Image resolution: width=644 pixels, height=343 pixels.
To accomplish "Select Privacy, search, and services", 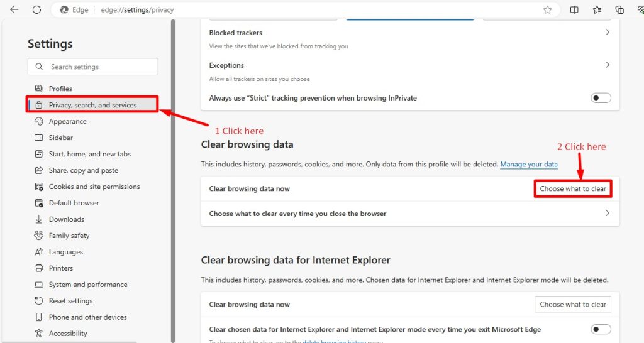I will 93,105.
